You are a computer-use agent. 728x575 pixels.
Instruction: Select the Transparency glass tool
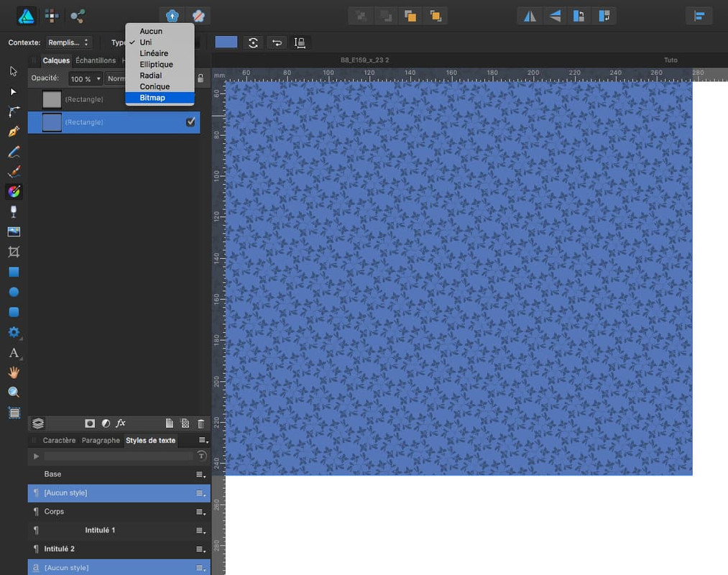14,212
